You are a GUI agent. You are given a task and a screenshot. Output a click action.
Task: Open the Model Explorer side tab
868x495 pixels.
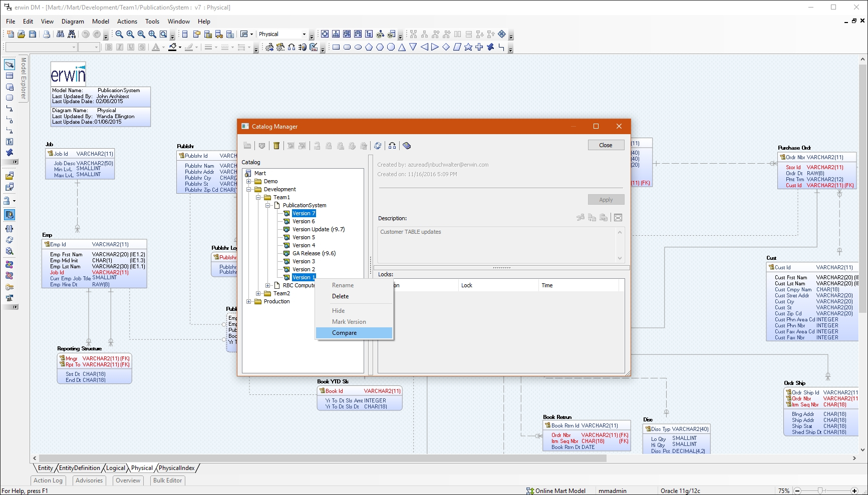point(24,79)
